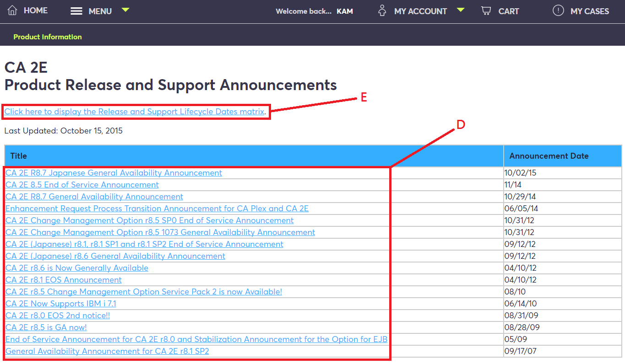The image size is (625, 364).
Task: Open the hamburger Menu icon
Action: [76, 11]
